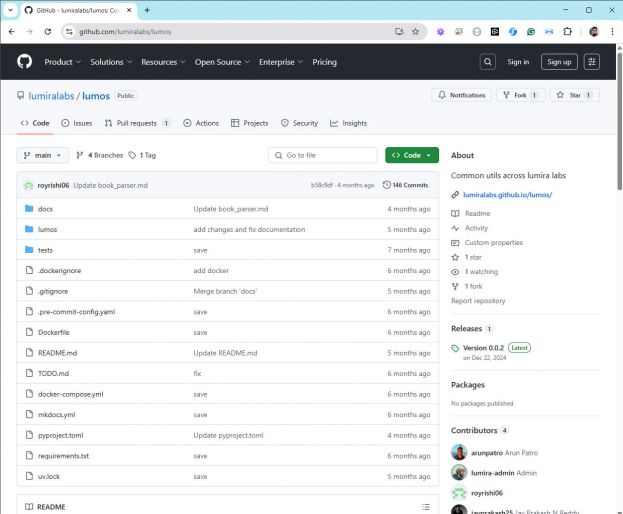The width and height of the screenshot is (623, 514).
Task: Click the search magnifier icon in header
Action: coord(487,62)
